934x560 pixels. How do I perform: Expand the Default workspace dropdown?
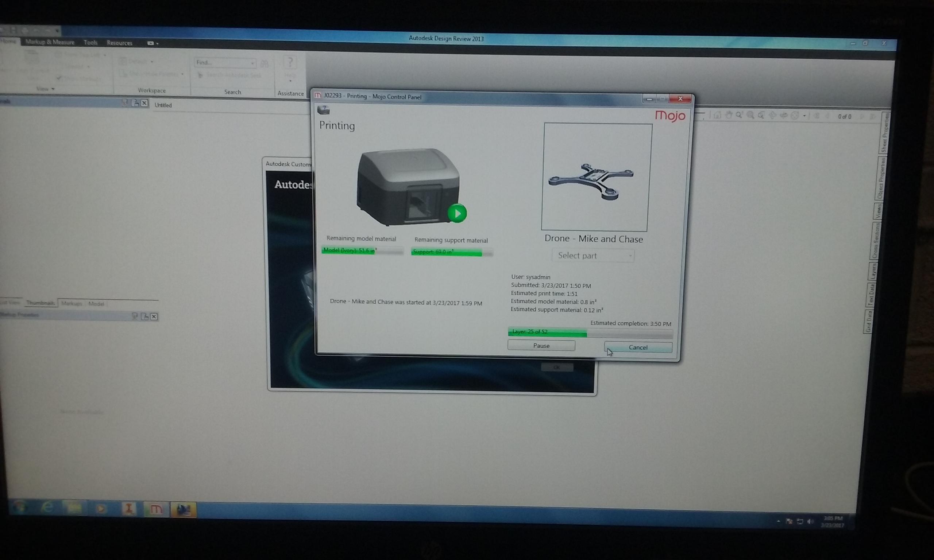[x=152, y=62]
